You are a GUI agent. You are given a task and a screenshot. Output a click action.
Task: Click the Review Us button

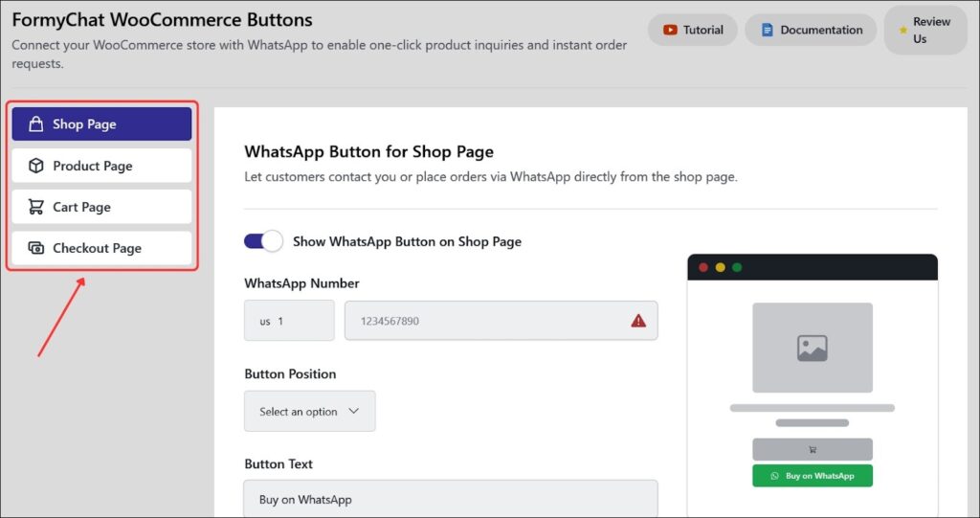point(925,30)
